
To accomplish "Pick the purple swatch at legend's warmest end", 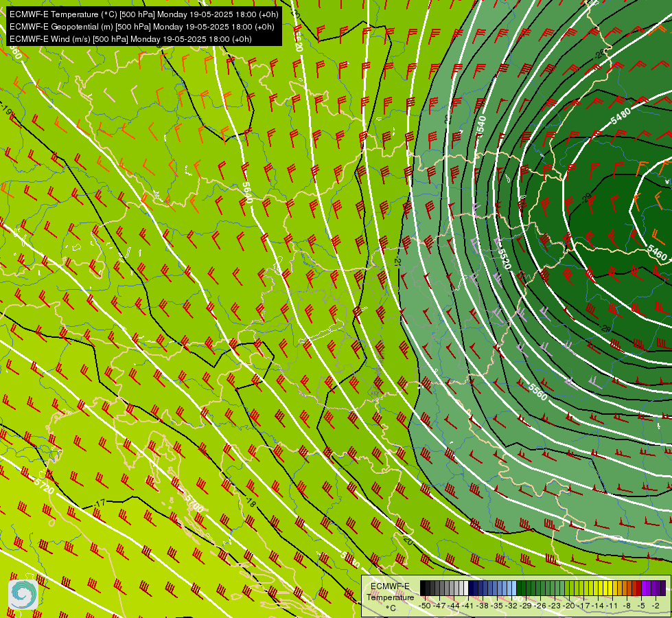I will (663, 588).
